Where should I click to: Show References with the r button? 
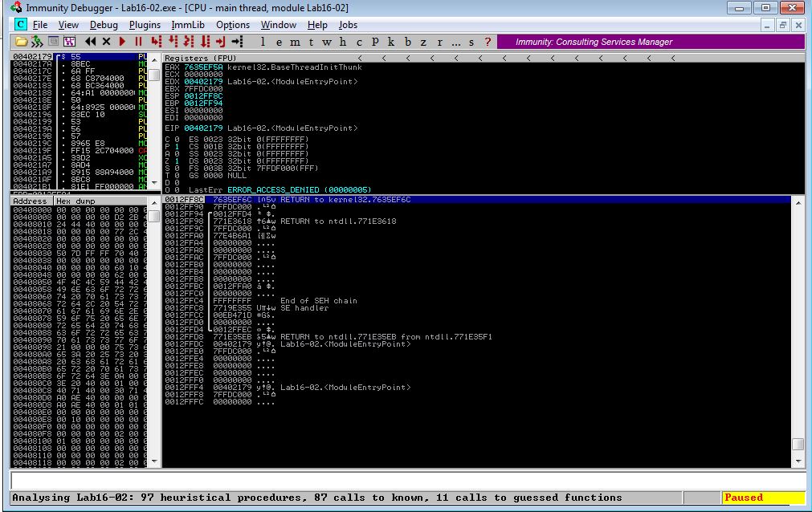click(x=439, y=42)
